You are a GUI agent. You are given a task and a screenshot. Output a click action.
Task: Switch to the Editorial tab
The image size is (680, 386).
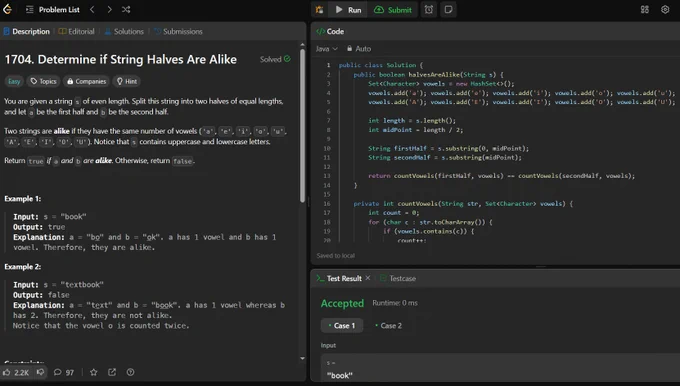76,32
